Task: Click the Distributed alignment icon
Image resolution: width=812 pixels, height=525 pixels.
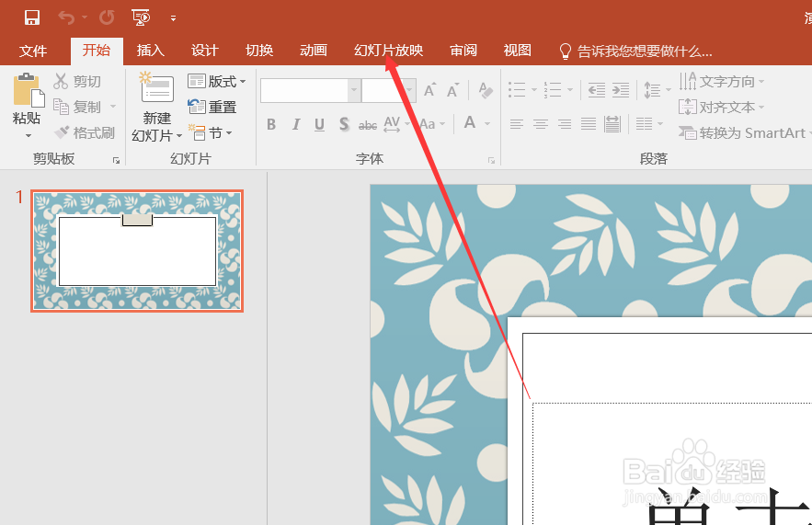Action: pyautogui.click(x=612, y=124)
